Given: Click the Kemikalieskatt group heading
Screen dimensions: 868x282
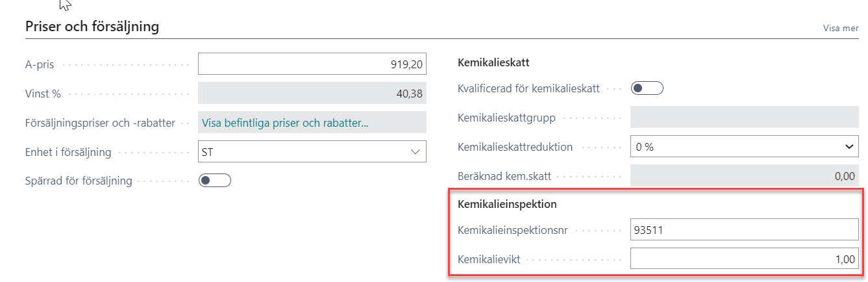Looking at the screenshot, I should coord(493,63).
